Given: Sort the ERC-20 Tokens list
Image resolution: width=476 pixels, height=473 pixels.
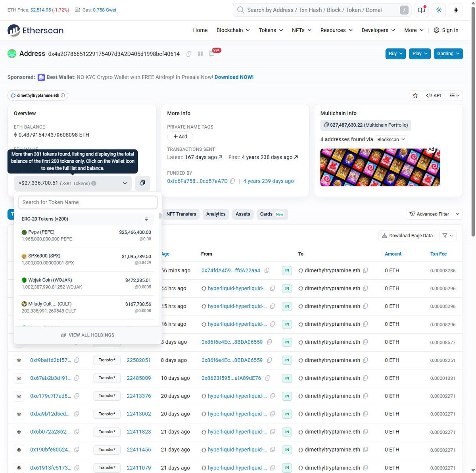Looking at the screenshot, I should click(x=146, y=219).
